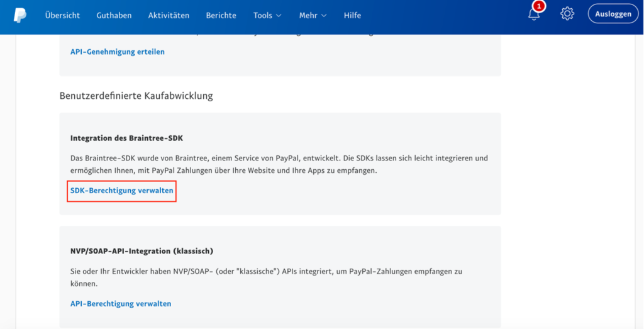The width and height of the screenshot is (644, 329).
Task: Expand the Mehr dropdown menu
Action: pos(313,16)
